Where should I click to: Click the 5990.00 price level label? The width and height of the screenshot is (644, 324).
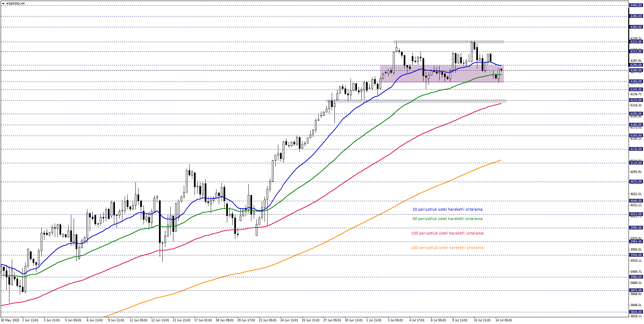tap(636, 228)
